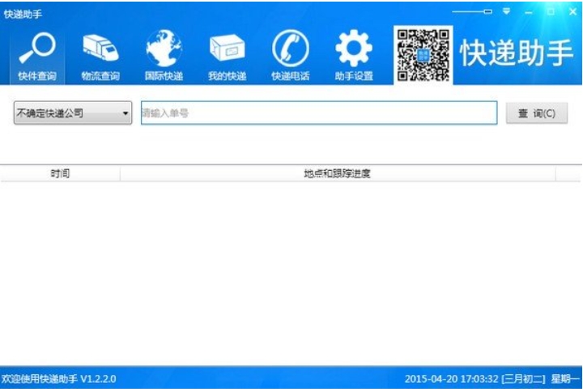
Task: Click the 时间 column header
Action: [x=60, y=173]
